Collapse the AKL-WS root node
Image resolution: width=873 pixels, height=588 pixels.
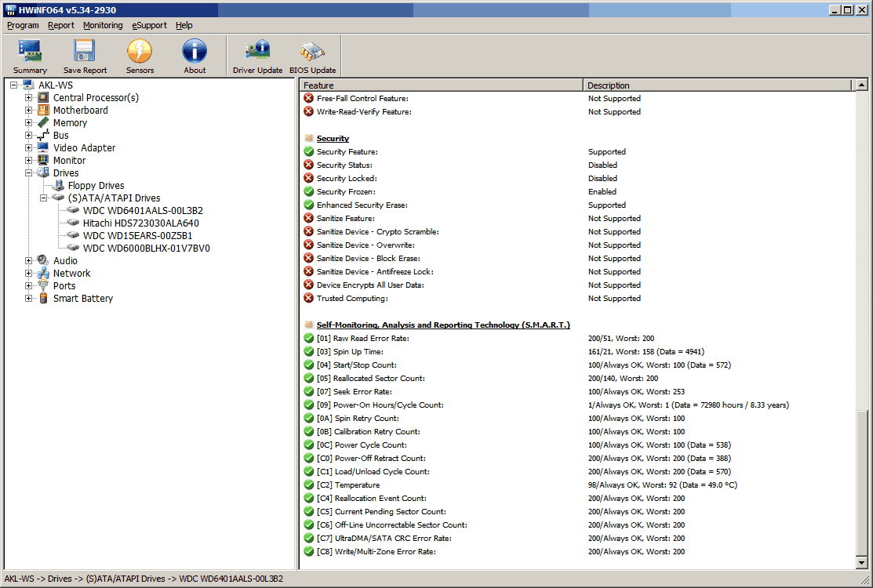[14, 85]
